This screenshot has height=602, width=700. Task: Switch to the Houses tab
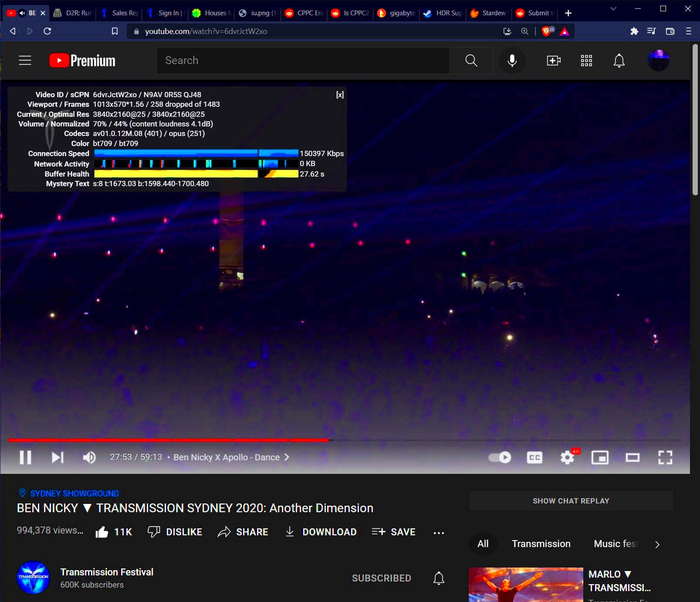[212, 13]
